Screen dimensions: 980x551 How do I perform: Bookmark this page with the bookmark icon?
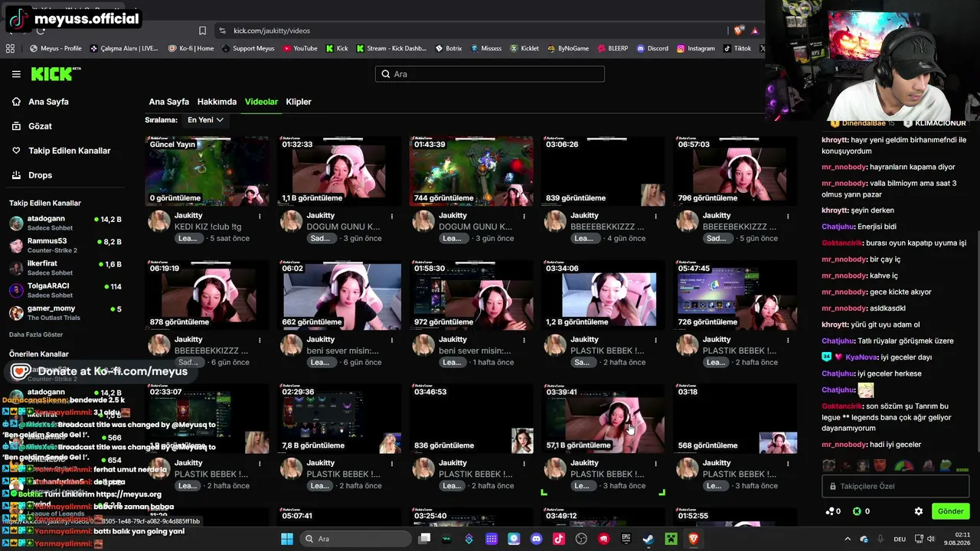pos(202,31)
